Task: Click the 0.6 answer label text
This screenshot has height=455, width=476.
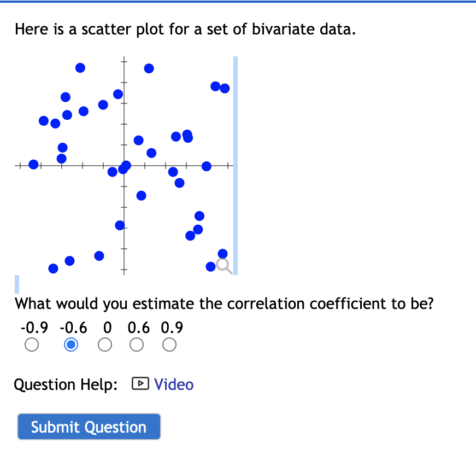Action: click(x=138, y=328)
